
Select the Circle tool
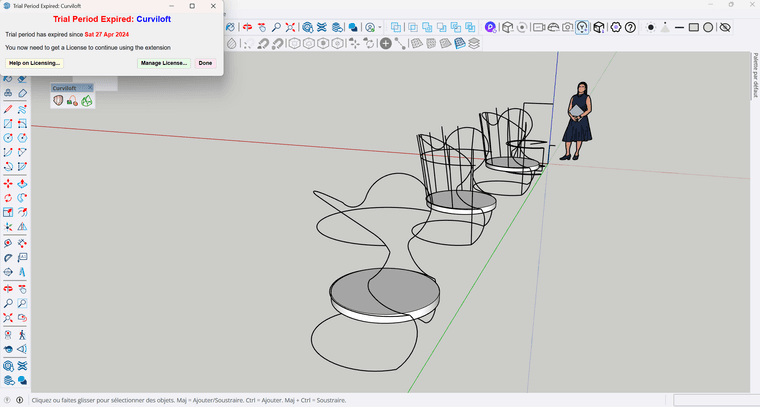pyautogui.click(x=8, y=138)
